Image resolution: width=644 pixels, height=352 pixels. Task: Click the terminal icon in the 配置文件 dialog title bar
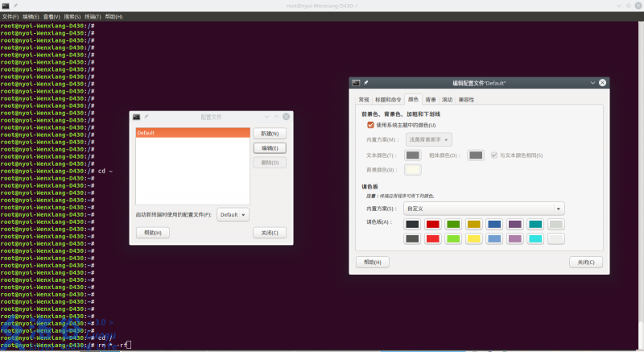(136, 117)
